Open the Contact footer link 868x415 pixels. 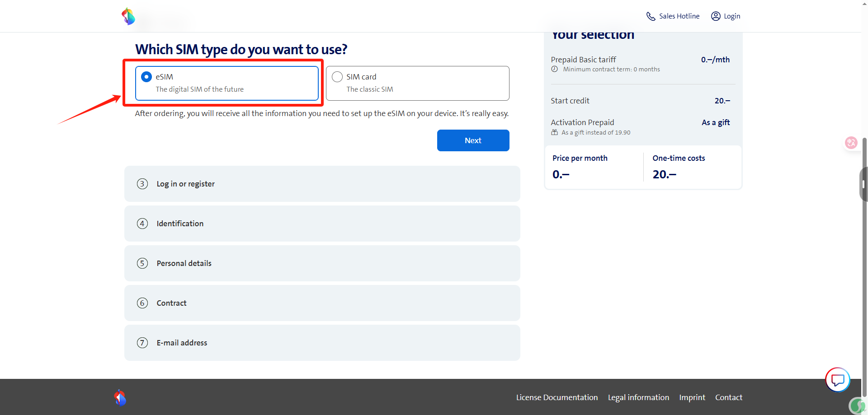pyautogui.click(x=729, y=397)
